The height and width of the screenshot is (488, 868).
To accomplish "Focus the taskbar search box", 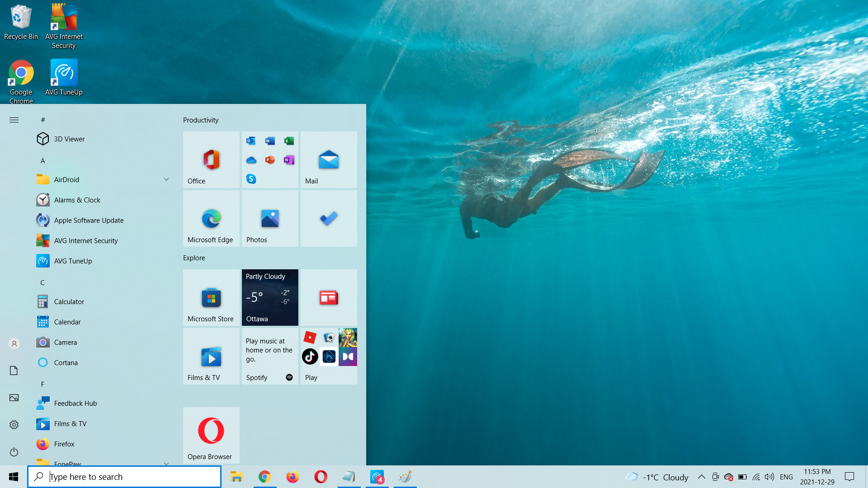I will (x=124, y=477).
